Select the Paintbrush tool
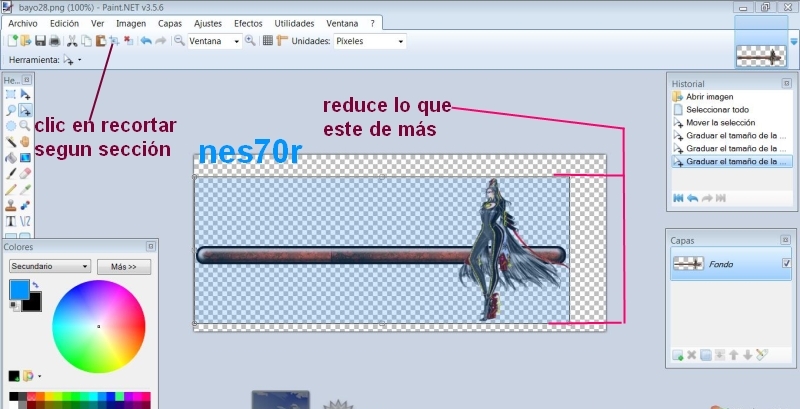The width and height of the screenshot is (800, 409). tap(10, 174)
